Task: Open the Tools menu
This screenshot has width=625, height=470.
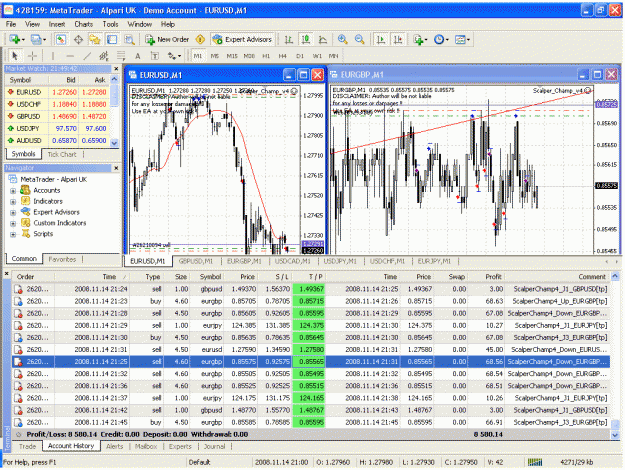Action: click(x=110, y=24)
